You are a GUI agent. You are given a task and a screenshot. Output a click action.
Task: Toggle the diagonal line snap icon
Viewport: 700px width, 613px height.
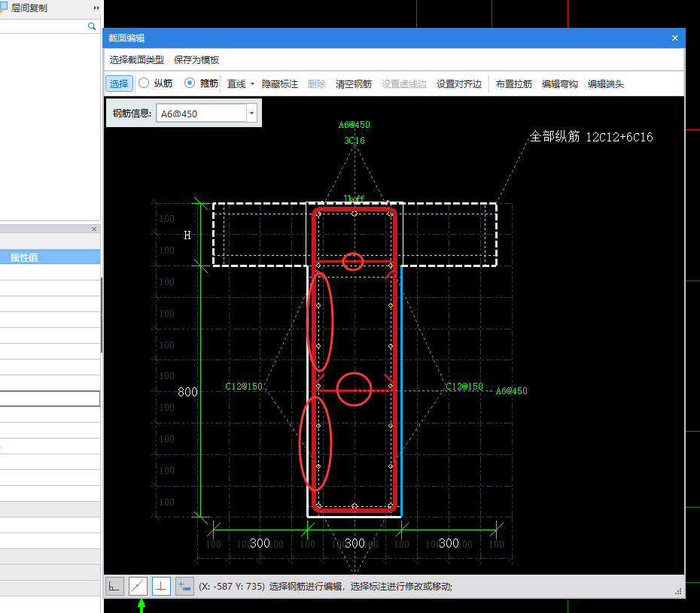point(138,586)
